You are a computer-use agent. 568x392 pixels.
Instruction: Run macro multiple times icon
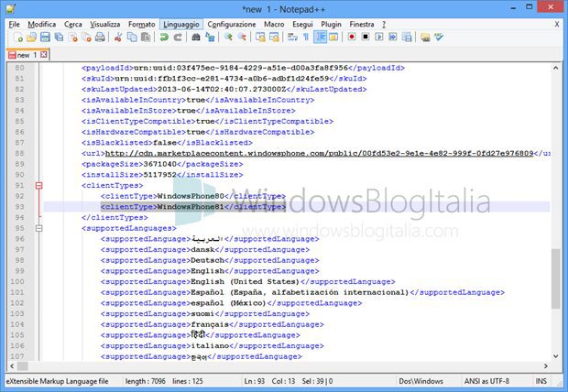click(393, 37)
